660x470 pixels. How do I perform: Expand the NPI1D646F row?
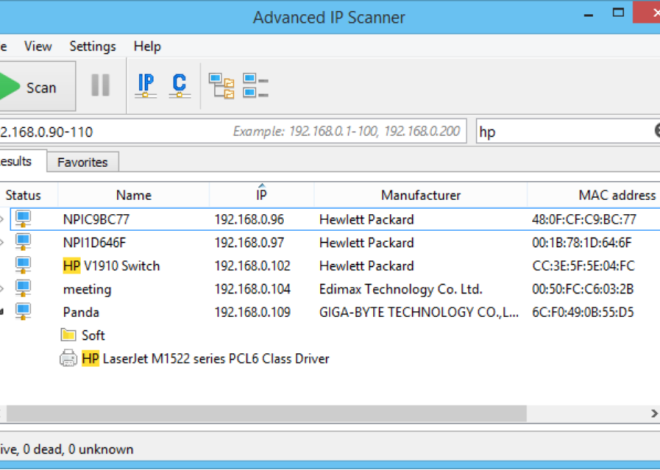2,242
